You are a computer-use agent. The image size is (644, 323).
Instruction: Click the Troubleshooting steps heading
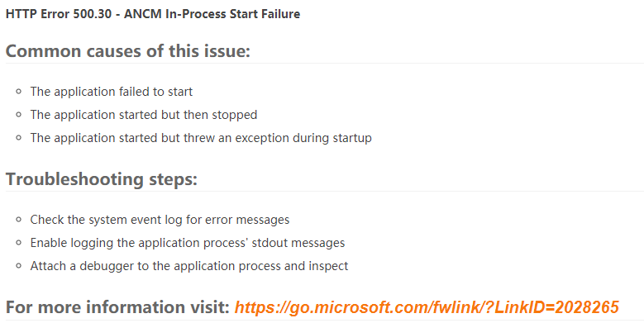coord(102,179)
